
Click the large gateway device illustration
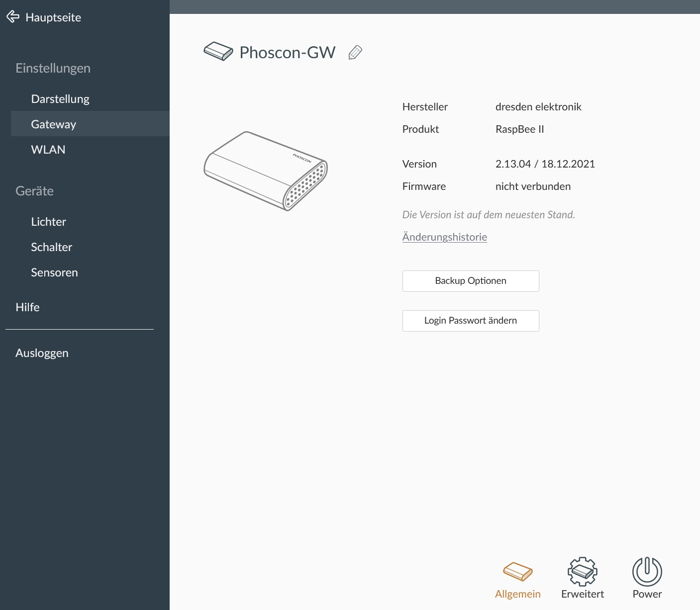tap(266, 171)
